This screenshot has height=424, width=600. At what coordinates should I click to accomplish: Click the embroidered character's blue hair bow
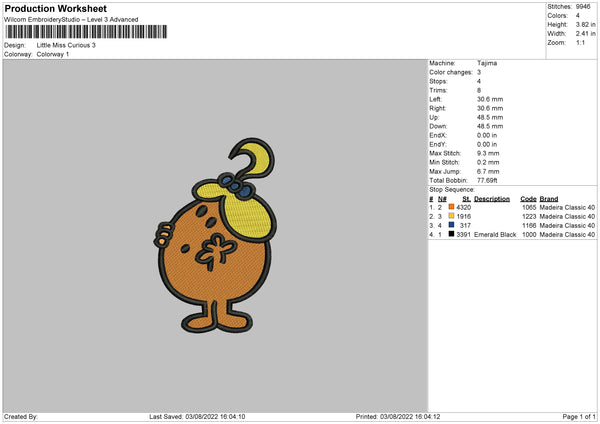click(236, 186)
